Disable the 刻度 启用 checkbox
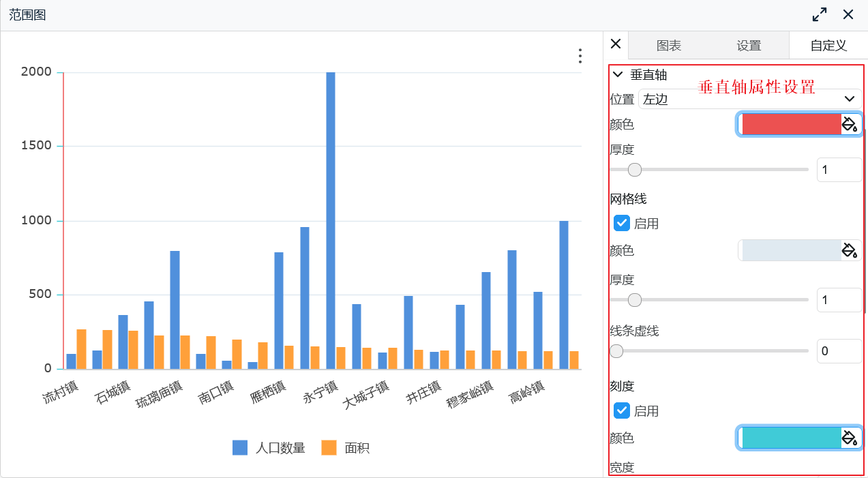Viewport: 868px width, 478px height. 621,410
